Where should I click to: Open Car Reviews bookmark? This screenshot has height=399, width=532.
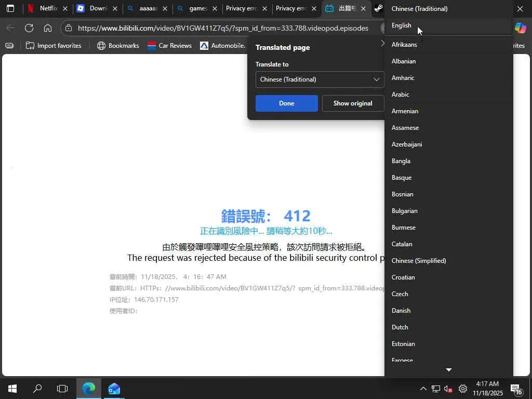click(170, 46)
